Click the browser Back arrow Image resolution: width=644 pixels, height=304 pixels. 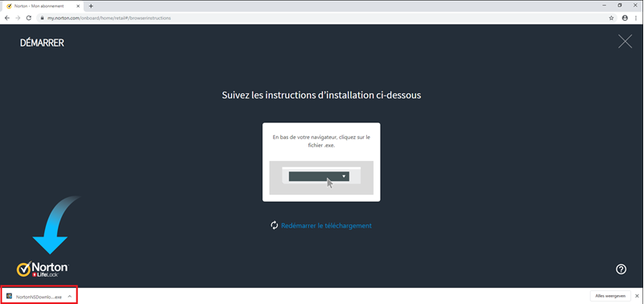pos(7,18)
